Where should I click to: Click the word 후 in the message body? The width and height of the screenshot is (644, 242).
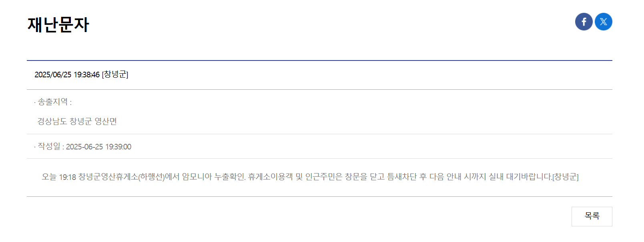click(x=423, y=177)
